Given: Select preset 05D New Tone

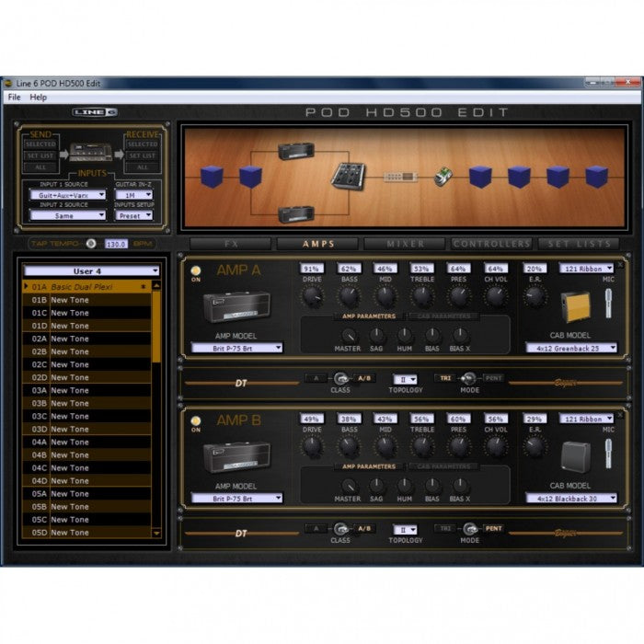Looking at the screenshot, I should [x=87, y=533].
